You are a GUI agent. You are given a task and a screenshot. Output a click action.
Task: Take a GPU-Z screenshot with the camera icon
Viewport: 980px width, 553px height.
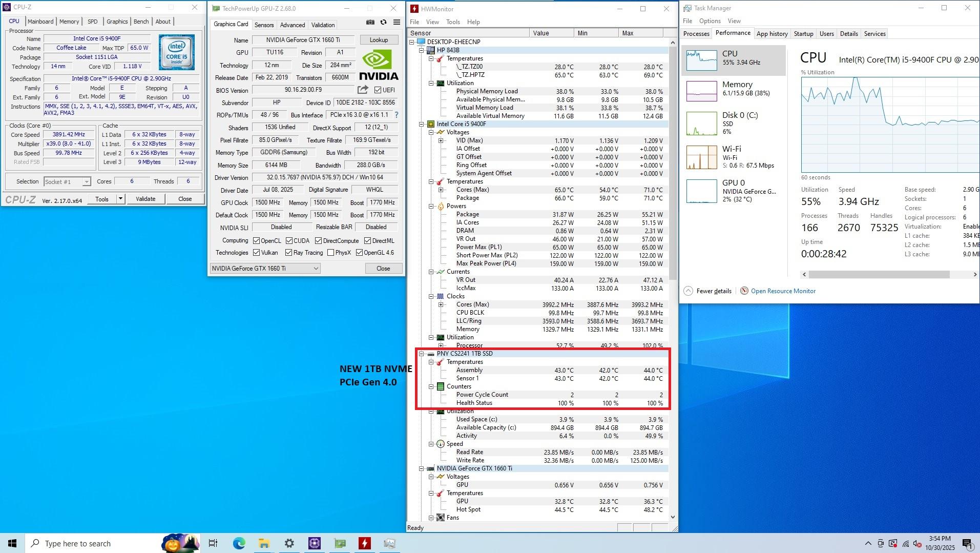[x=370, y=22]
